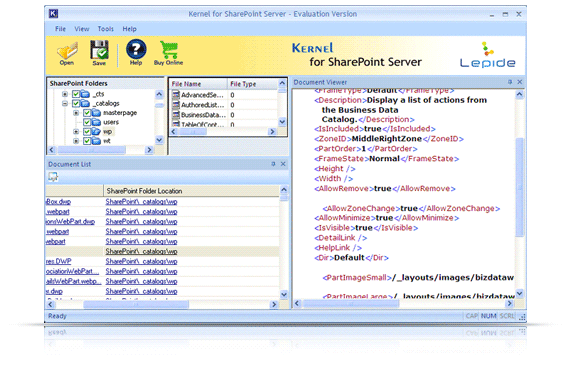Viewport: 570px width, 366px height.
Task: Click the Buy Online shopping cart icon
Action: pos(168,50)
